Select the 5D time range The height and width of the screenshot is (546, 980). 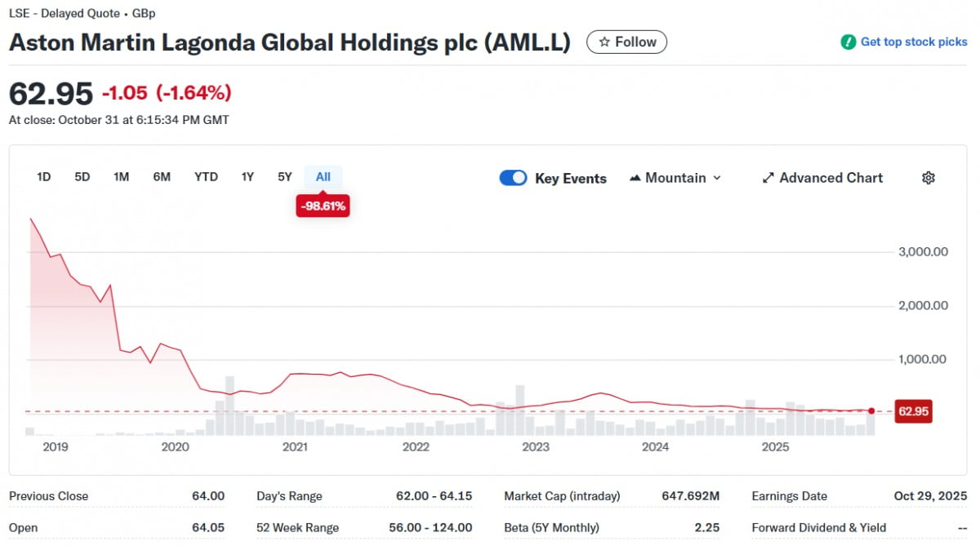pos(82,176)
